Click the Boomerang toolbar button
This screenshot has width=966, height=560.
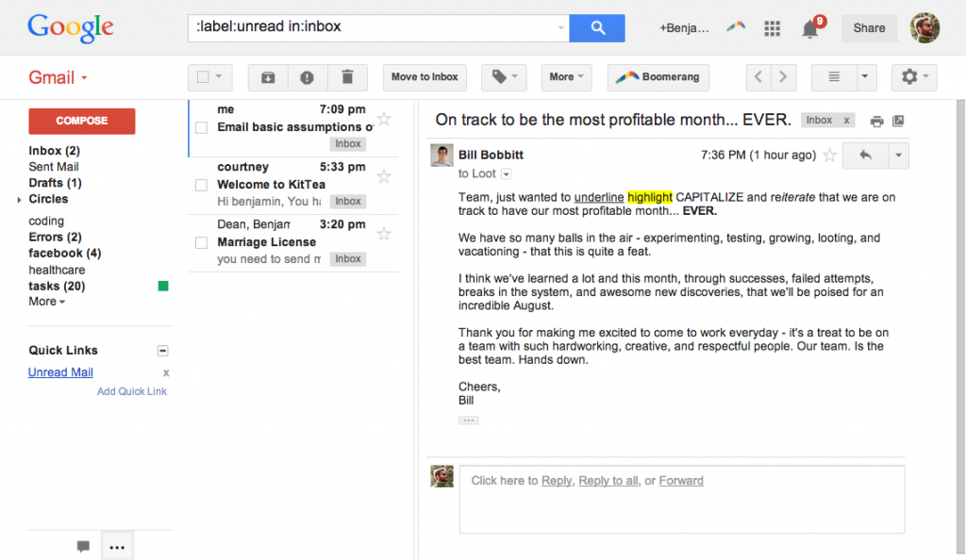point(658,77)
